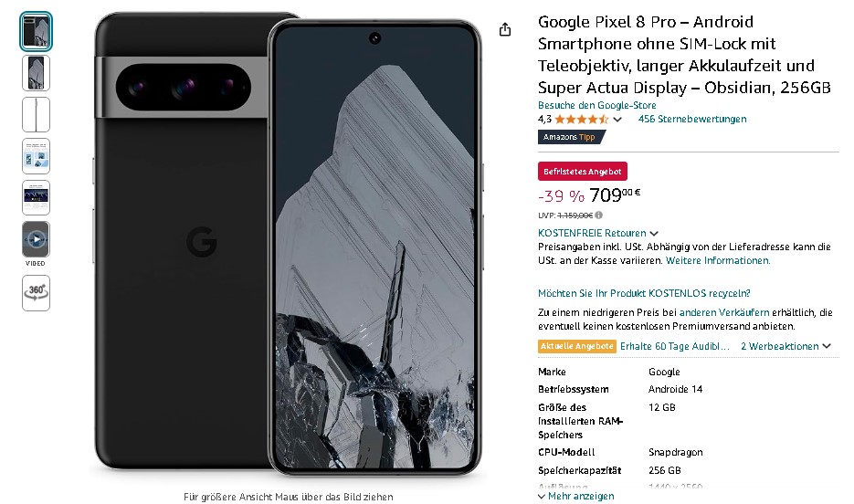This screenshot has height=504, width=854.
Task: Expand the star rating chevron dropdown
Action: pos(617,120)
